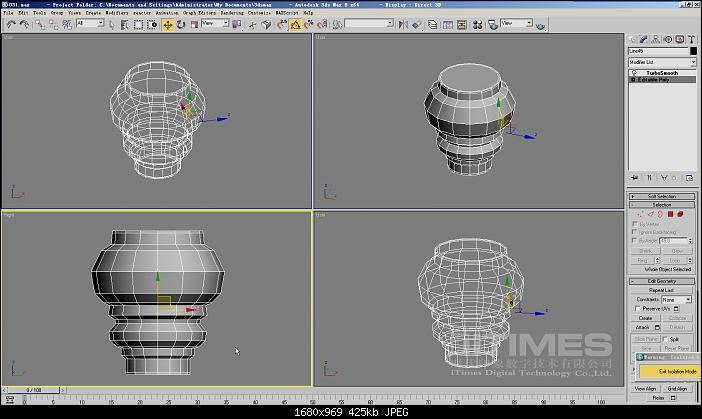This screenshot has width=702, height=419.
Task: Open the selection filter All dropdown
Action: (88, 24)
